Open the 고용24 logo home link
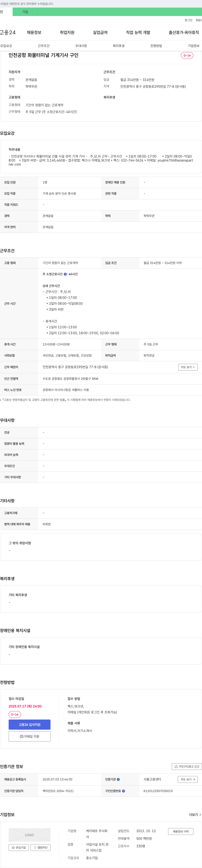The width and height of the screenshot is (202, 868). pos(8,32)
